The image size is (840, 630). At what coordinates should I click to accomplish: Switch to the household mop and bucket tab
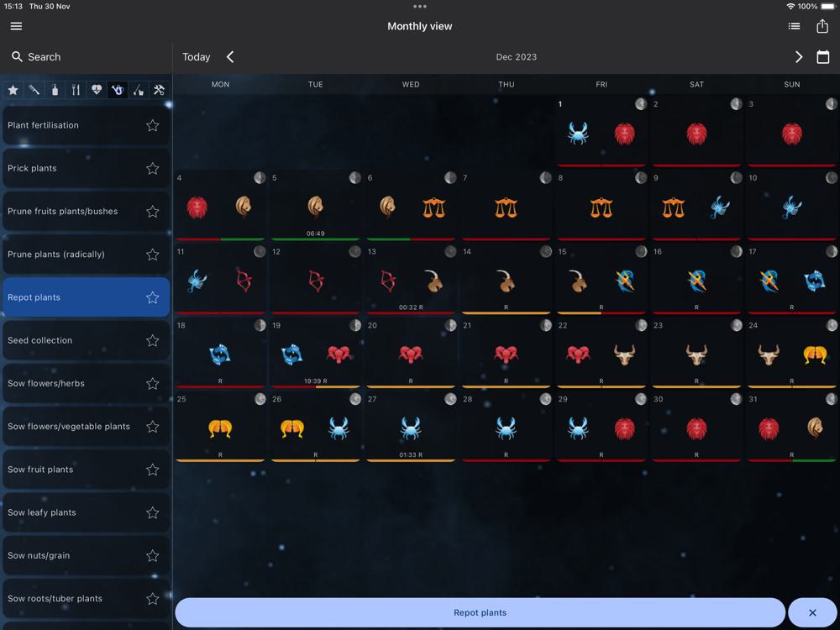pos(139,90)
